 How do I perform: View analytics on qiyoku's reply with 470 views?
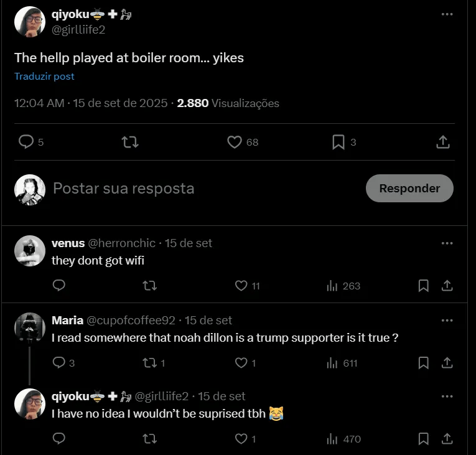point(332,439)
